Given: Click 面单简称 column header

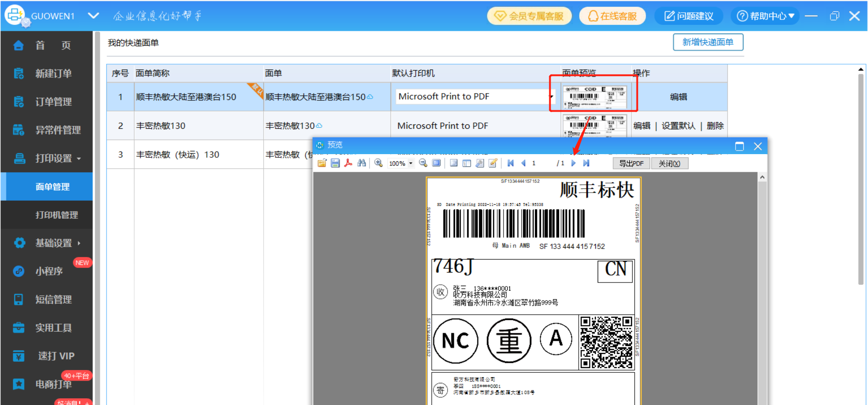Looking at the screenshot, I should click(x=153, y=73).
